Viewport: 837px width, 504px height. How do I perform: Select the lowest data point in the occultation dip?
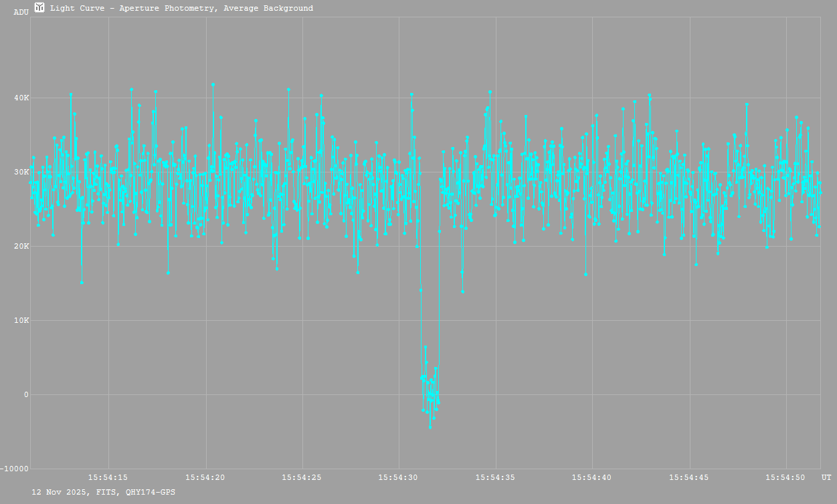click(x=430, y=426)
